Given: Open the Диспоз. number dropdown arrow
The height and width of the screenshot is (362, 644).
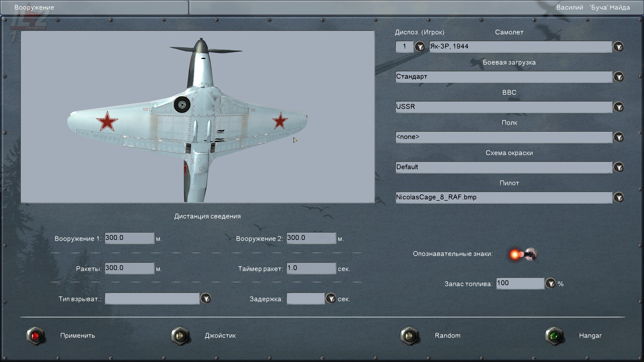Looking at the screenshot, I should (x=420, y=47).
